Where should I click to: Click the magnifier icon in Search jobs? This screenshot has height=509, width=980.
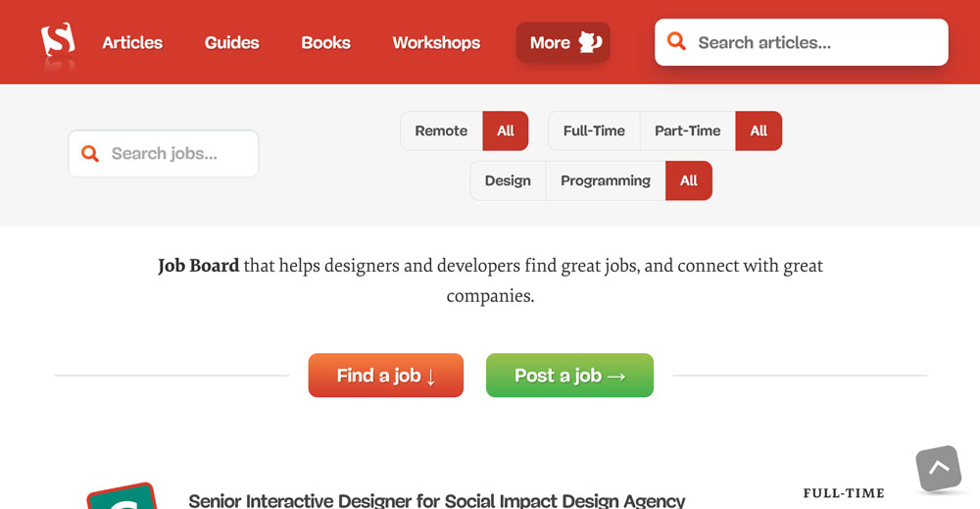[x=90, y=153]
